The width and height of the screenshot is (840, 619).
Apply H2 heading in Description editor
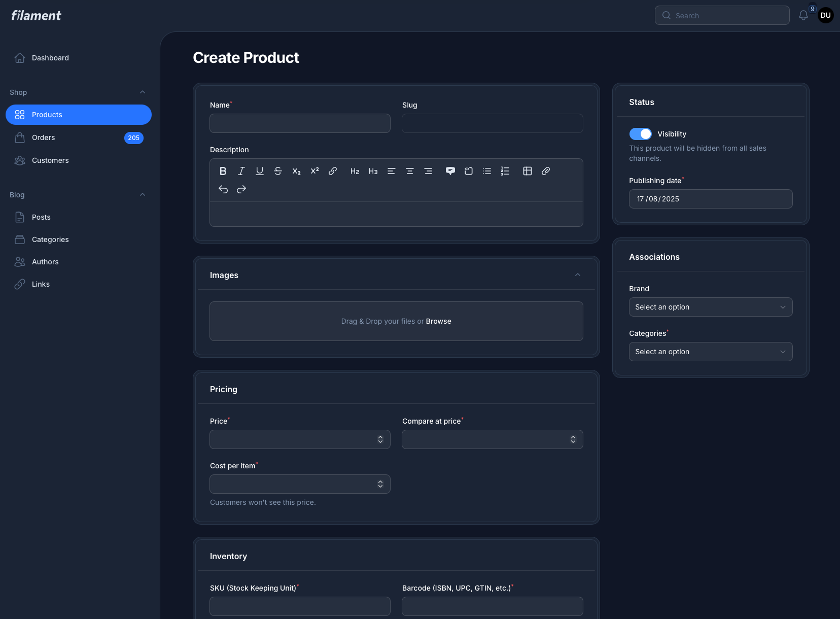pos(355,171)
